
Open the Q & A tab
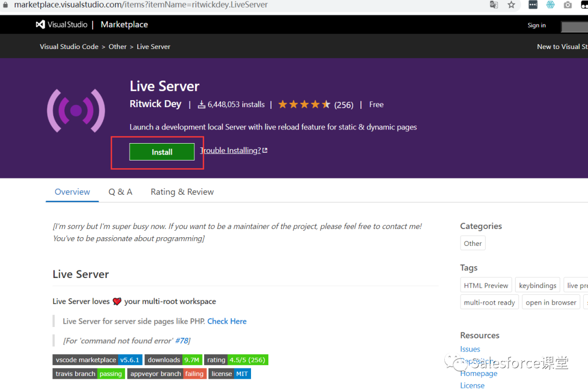[120, 192]
